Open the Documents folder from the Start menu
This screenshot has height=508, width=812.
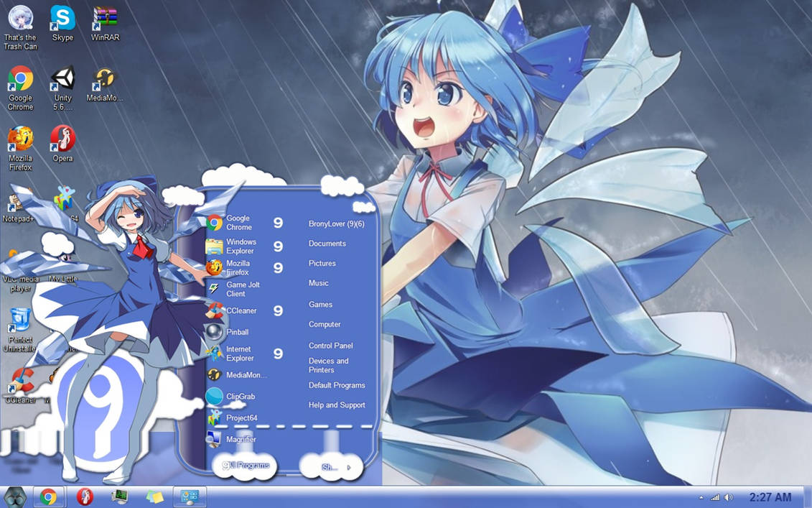point(327,243)
